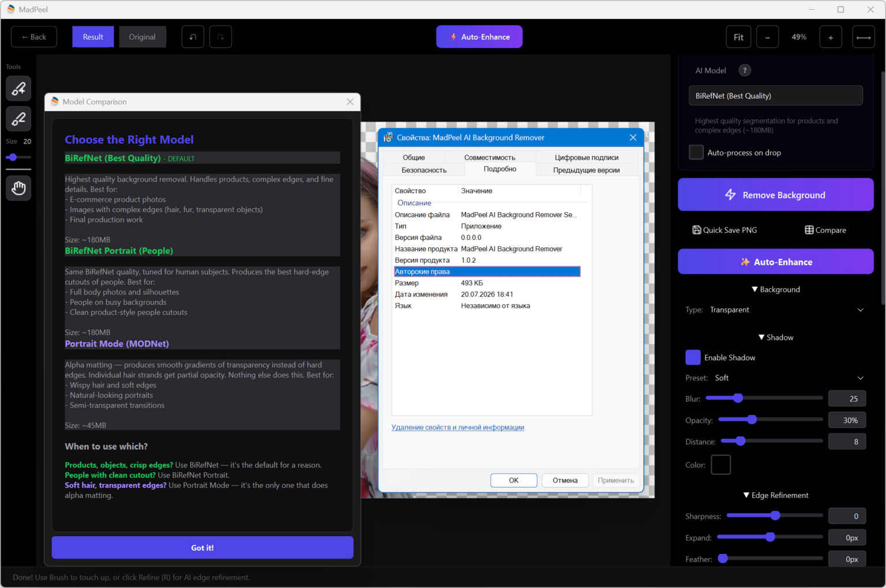Image resolution: width=886 pixels, height=588 pixels.
Task: Click the Fit zoom button
Action: tap(738, 37)
